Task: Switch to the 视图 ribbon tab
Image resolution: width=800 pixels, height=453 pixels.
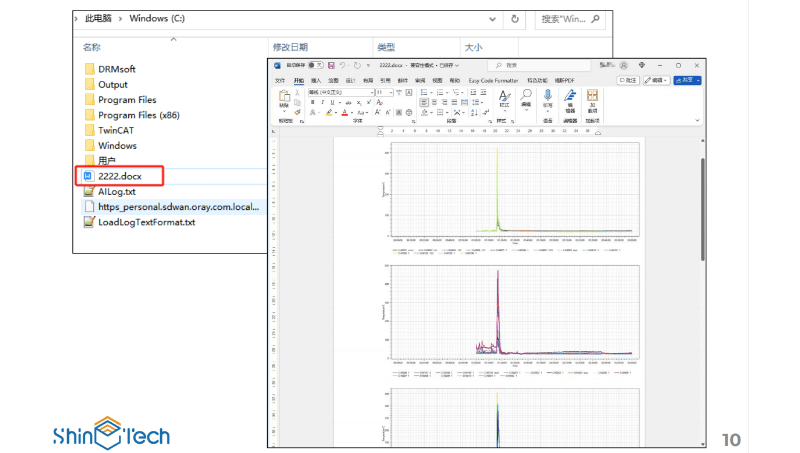Action: tap(437, 81)
